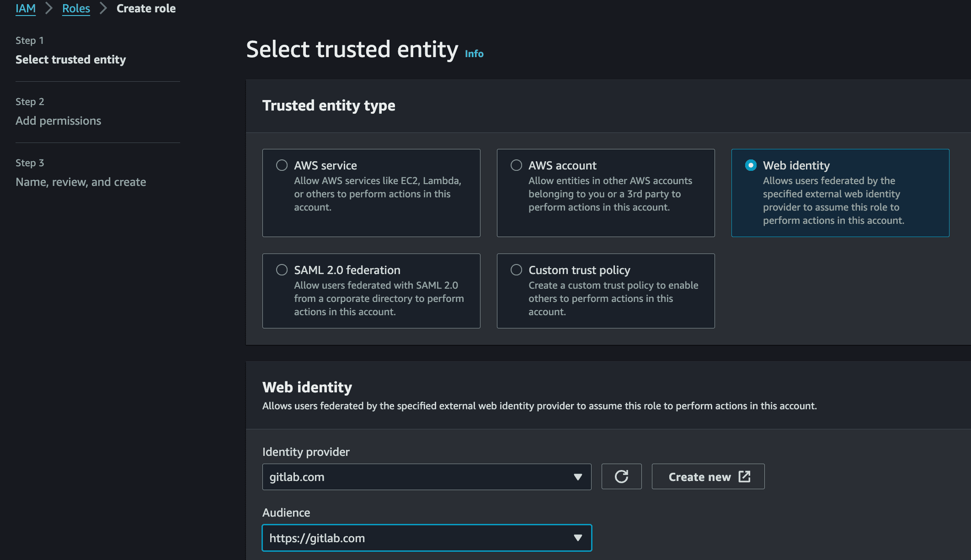Open the Audience https://gitlab.com dropdown
971x560 pixels.
427,538
